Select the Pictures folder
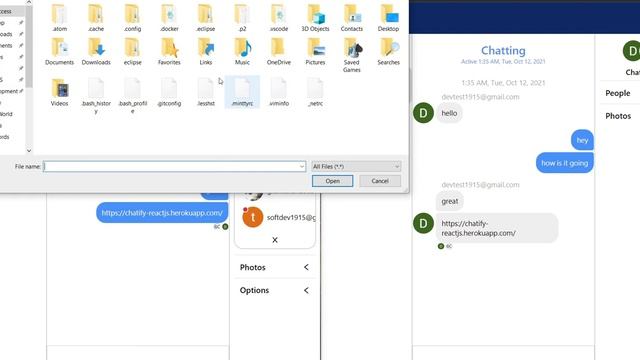The width and height of the screenshot is (640, 360). (315, 52)
